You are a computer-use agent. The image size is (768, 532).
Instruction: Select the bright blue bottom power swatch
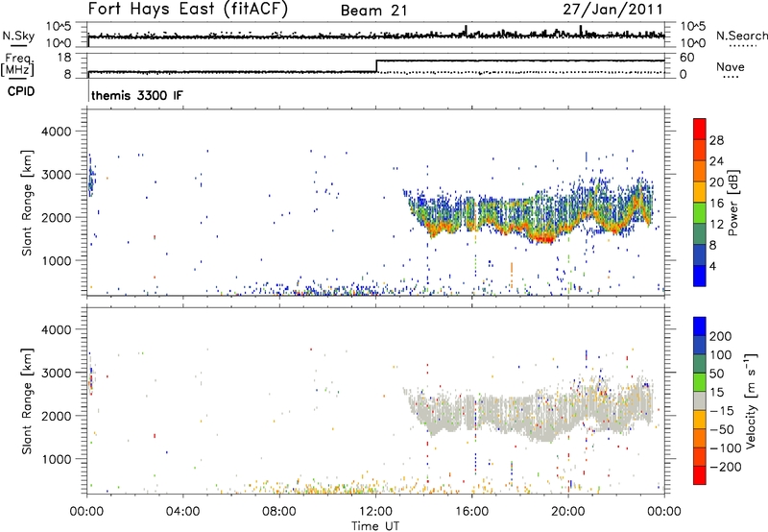(700, 276)
